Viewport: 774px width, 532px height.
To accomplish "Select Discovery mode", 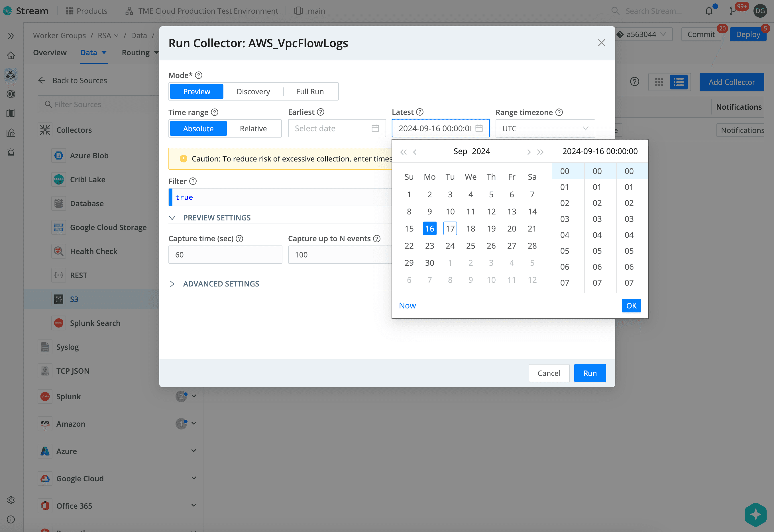I will point(253,92).
